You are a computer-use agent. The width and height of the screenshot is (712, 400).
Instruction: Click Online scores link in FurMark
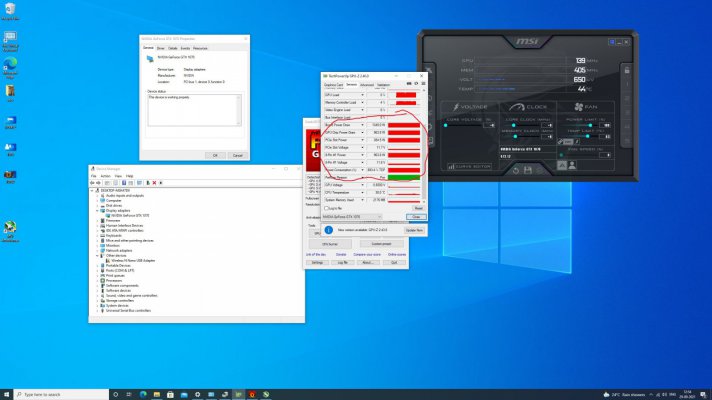(x=397, y=255)
